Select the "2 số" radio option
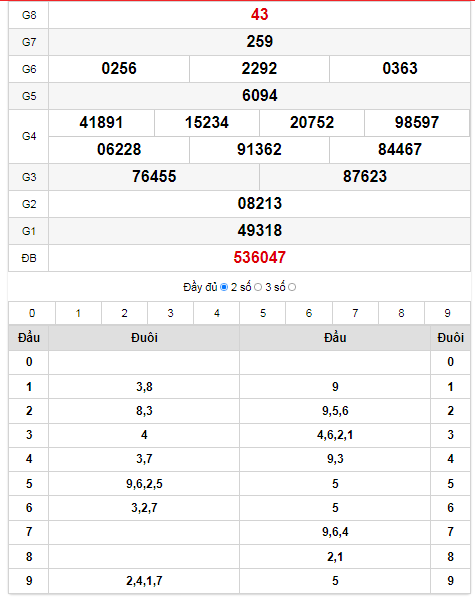Image resolution: width=475 pixels, height=597 pixels. [258, 287]
